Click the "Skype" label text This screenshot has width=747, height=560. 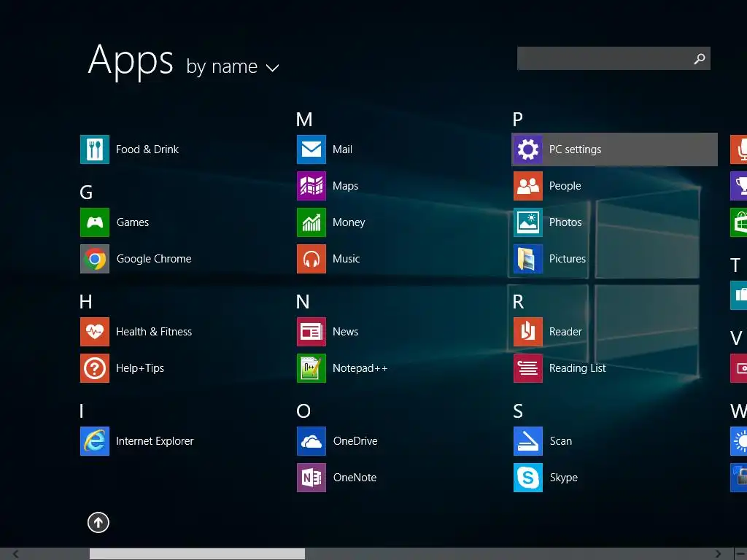click(x=564, y=478)
